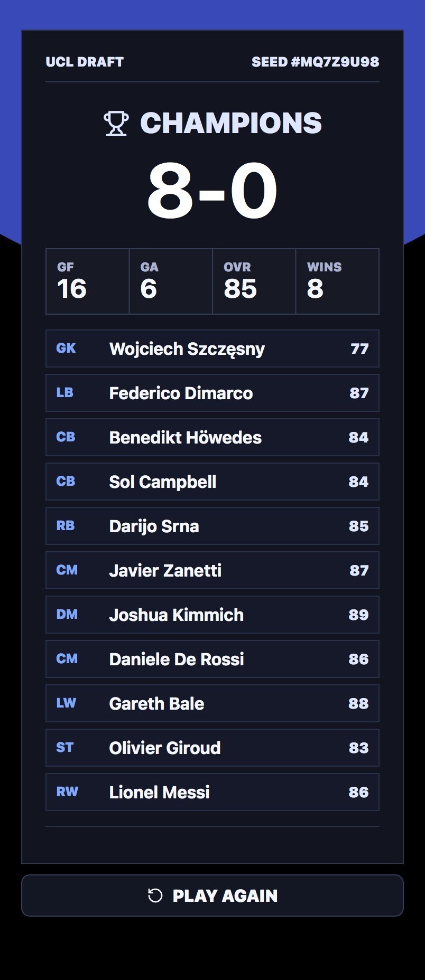Viewport: 425px width, 980px height.
Task: Select the OVR 85 stat tile
Action: (254, 281)
